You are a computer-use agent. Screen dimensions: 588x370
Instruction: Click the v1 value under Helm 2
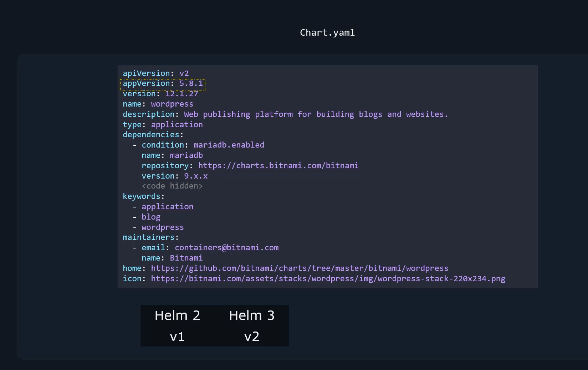tap(177, 337)
